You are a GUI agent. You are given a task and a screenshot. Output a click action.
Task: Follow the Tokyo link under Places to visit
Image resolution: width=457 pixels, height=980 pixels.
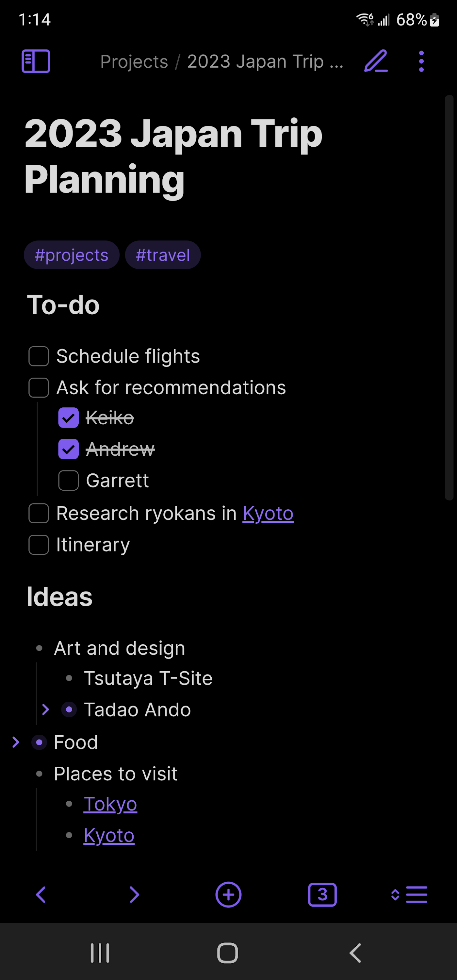point(110,804)
